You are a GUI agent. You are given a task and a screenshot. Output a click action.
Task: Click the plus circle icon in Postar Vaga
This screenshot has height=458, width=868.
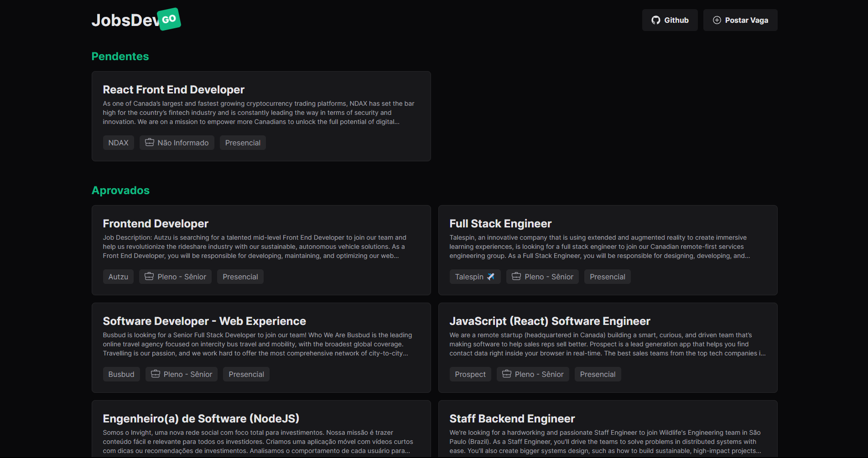[717, 20]
